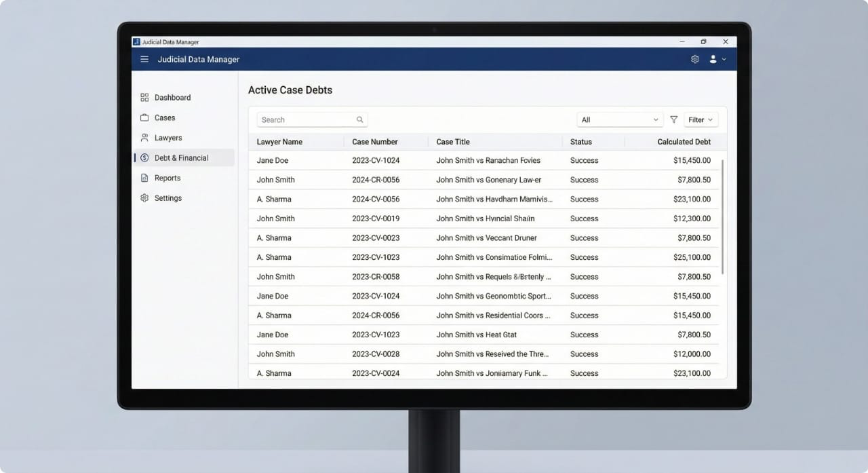This screenshot has width=868, height=473.
Task: Click the Dashboard grid icon in sidebar
Action: pyautogui.click(x=144, y=98)
